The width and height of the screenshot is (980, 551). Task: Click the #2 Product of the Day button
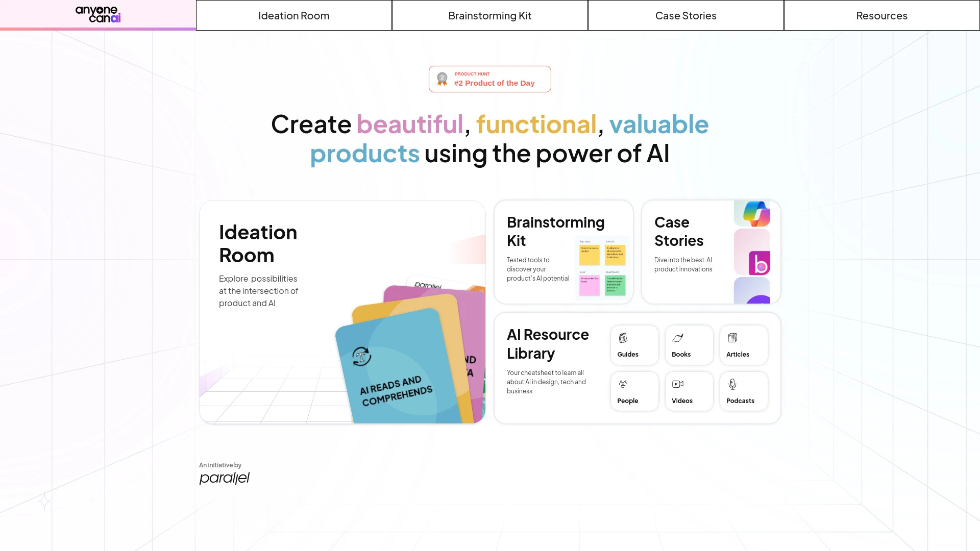pyautogui.click(x=489, y=79)
